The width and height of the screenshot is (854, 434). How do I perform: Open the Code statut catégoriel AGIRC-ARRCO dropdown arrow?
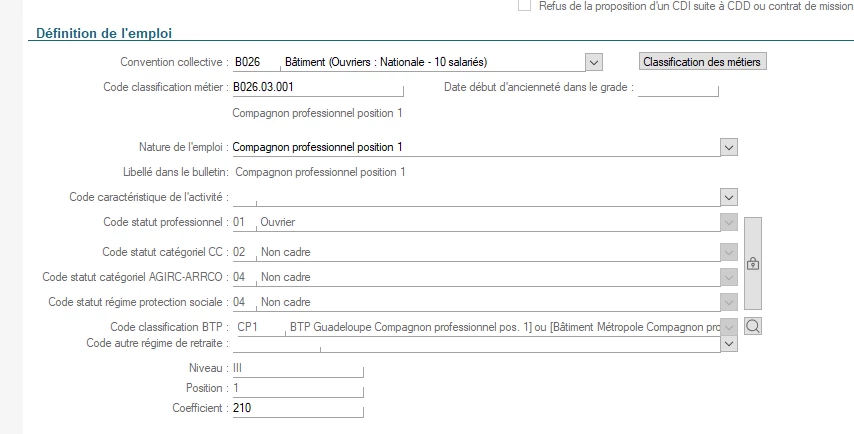[x=729, y=277]
